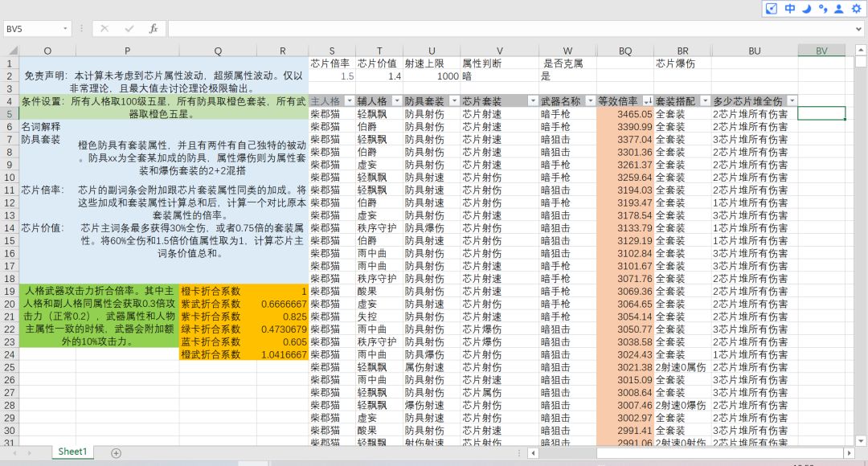Click the 2射速0爆伤 cell
This screenshot has width=868, height=466.
click(x=682, y=405)
